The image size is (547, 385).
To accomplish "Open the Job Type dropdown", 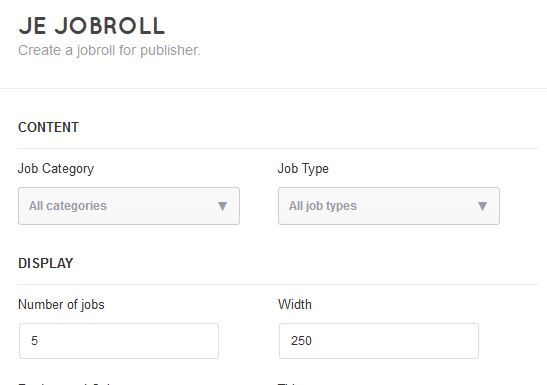I will coord(389,206).
